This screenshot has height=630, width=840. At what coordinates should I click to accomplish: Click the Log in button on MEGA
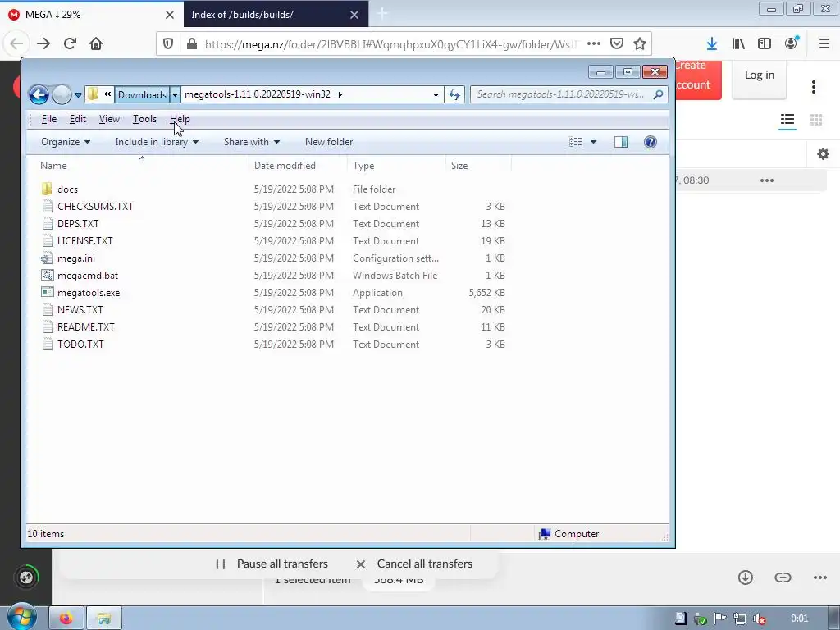coord(760,75)
